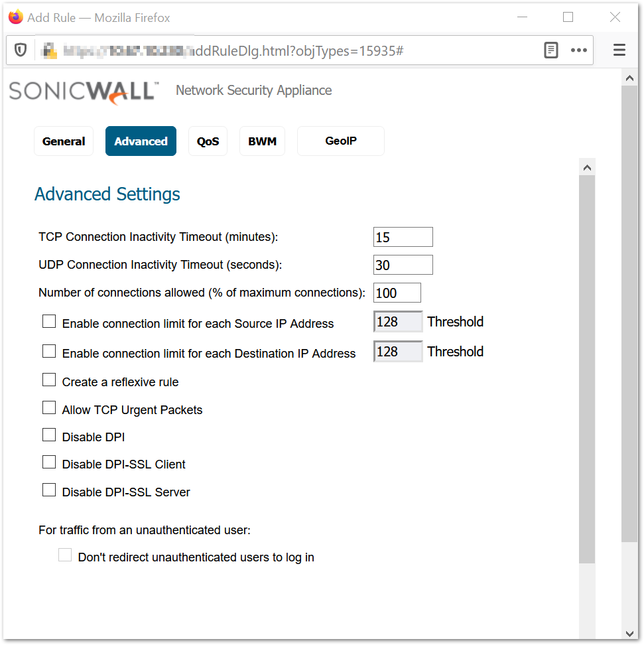Click the Firefox tracking protection shield icon
This screenshot has width=644, height=645.
tap(21, 50)
